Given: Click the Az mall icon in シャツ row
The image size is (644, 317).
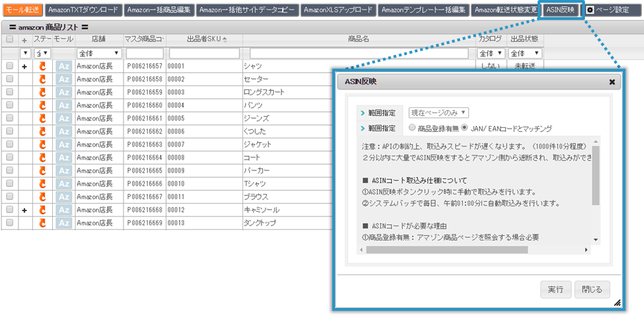Looking at the screenshot, I should pos(64,66).
